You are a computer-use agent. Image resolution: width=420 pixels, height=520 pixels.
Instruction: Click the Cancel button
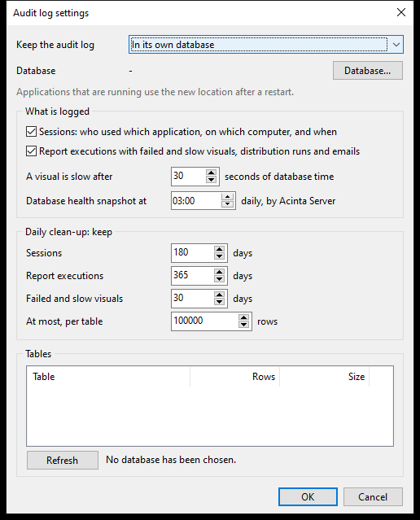[373, 496]
